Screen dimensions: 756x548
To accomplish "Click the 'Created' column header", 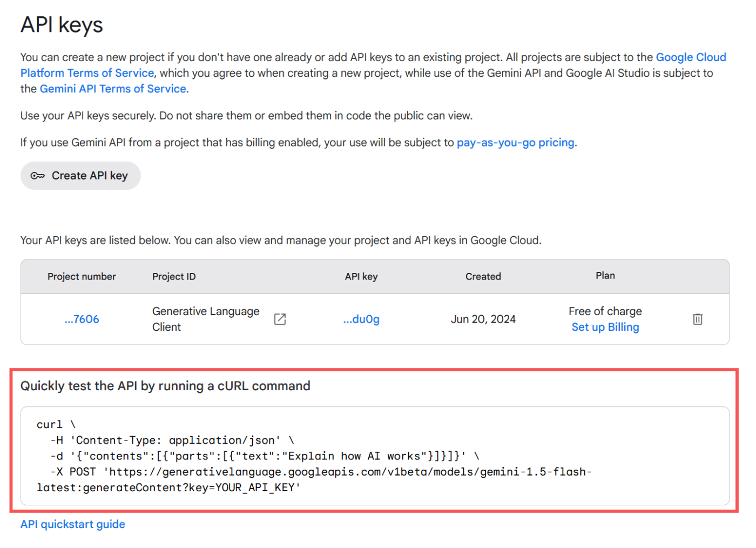I will click(x=483, y=277).
